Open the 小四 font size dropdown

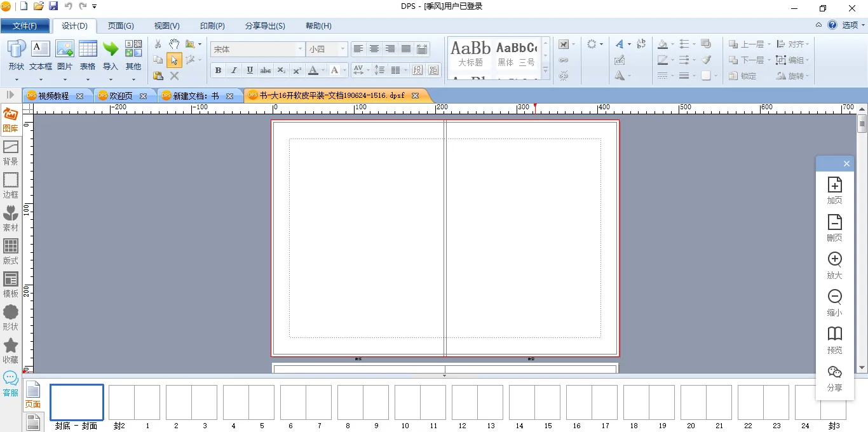[342, 49]
